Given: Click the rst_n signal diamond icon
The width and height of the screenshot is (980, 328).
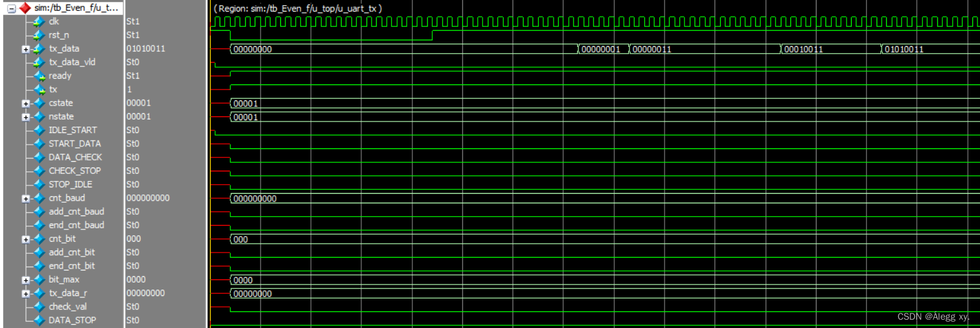Looking at the screenshot, I should [x=39, y=35].
